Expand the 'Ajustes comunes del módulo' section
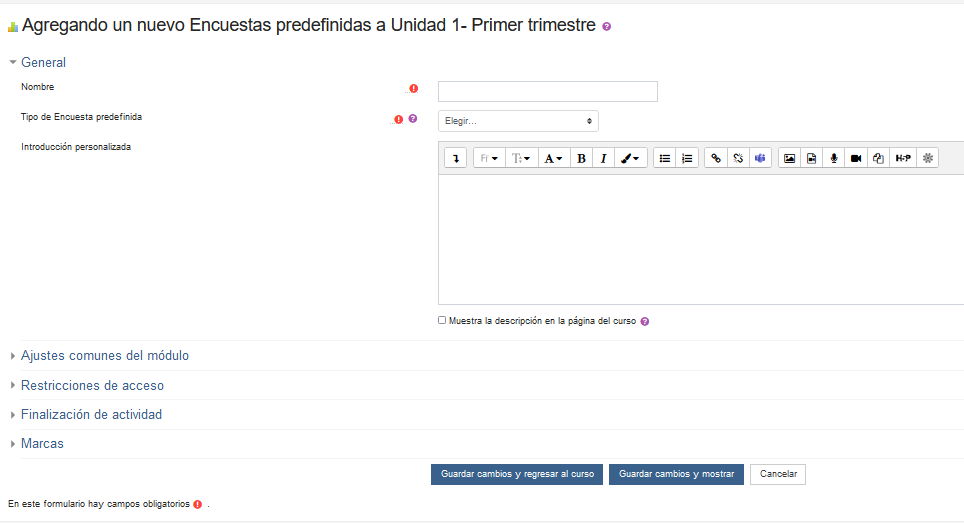Image resolution: width=964 pixels, height=523 pixels. [x=104, y=356]
